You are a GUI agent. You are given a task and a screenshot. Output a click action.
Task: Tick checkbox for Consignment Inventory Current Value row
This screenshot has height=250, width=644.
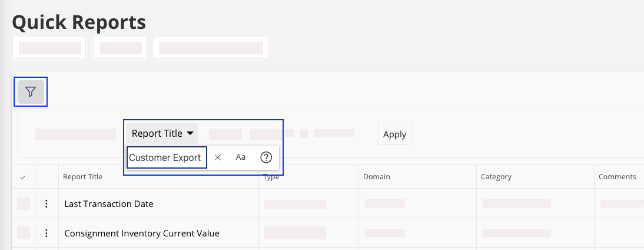pyautogui.click(x=24, y=233)
